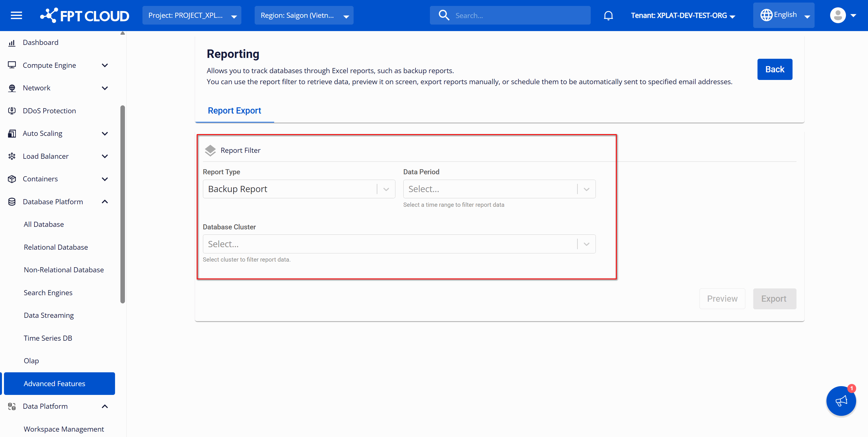Expand the Auto Scaling chevron
Image resolution: width=868 pixels, height=437 pixels.
(x=105, y=133)
